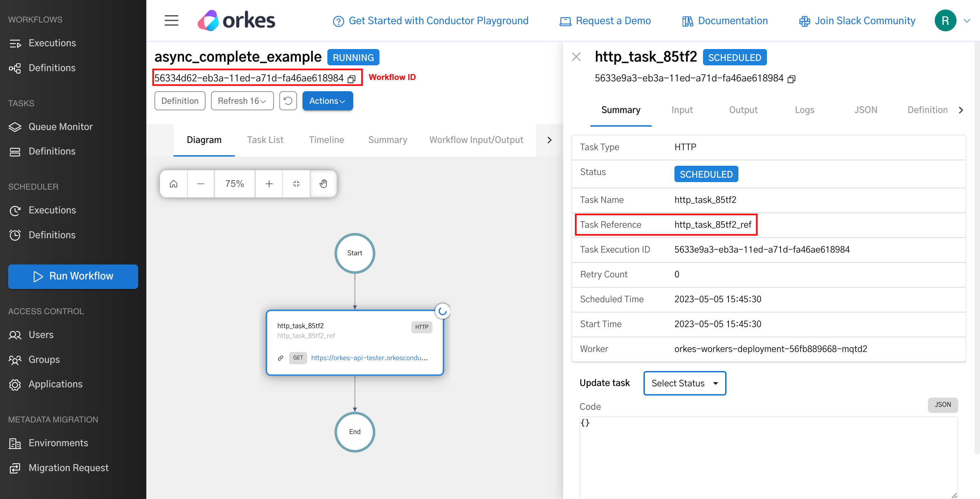Copy the workflow ID

(352, 79)
